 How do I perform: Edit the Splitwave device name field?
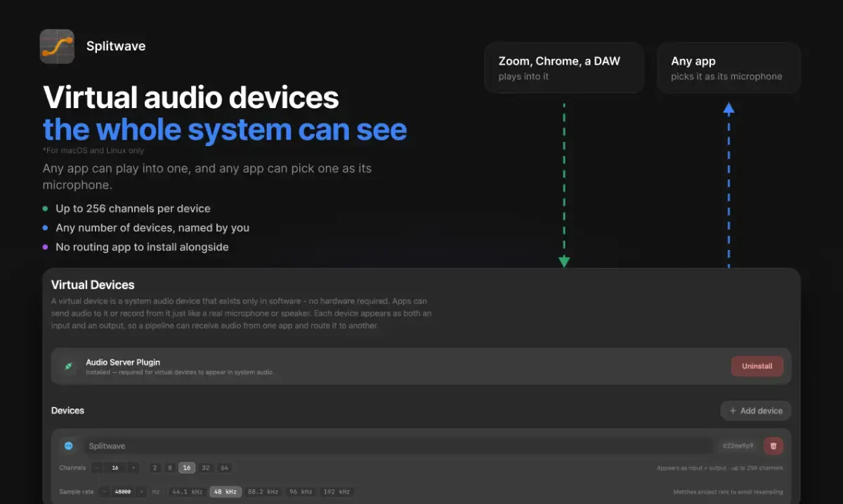(x=398, y=446)
